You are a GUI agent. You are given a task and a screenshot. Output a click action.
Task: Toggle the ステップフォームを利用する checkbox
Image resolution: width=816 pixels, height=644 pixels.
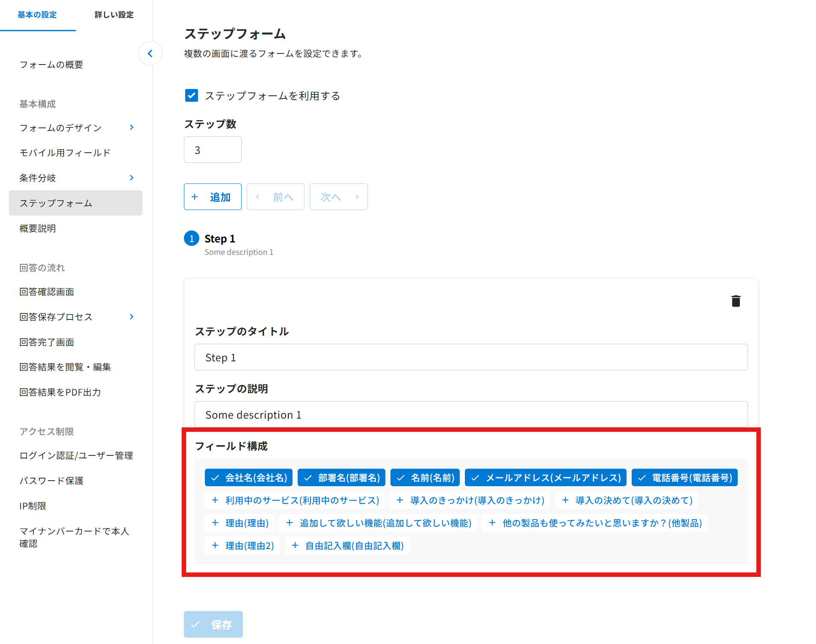(x=192, y=95)
